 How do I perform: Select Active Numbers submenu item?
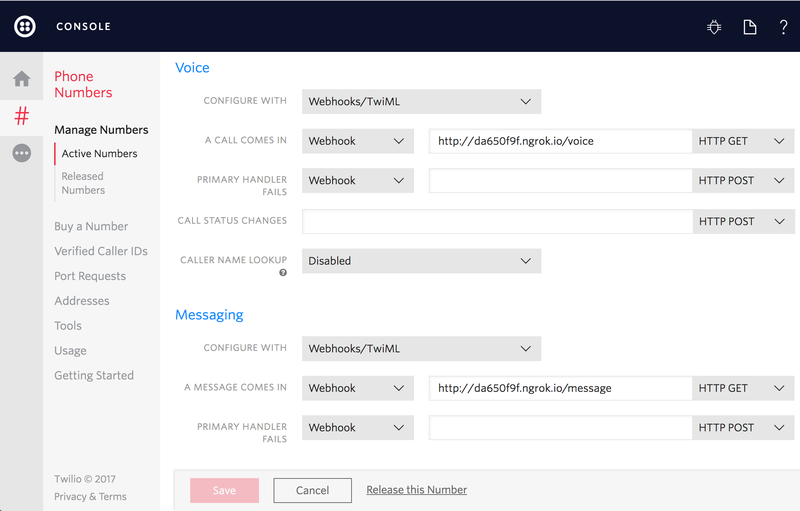[99, 154]
